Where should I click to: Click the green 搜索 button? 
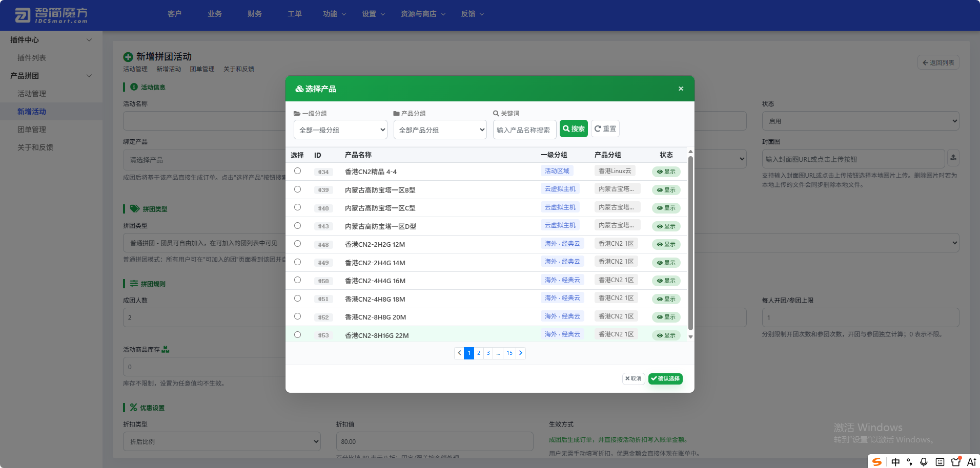(x=574, y=129)
